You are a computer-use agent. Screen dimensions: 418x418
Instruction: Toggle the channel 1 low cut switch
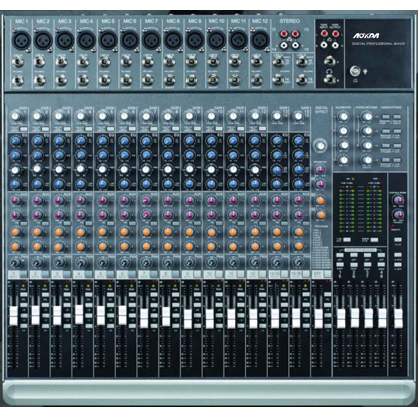pos(23,129)
